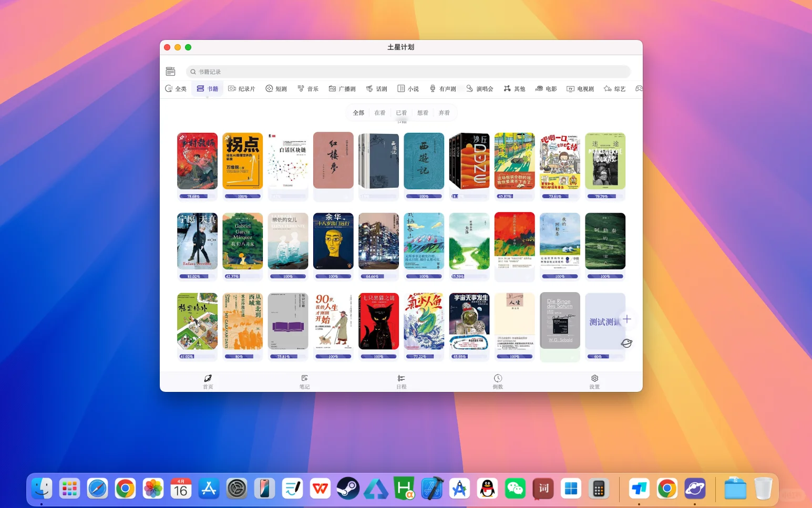Click the 77.22% progress value

pos(419,357)
